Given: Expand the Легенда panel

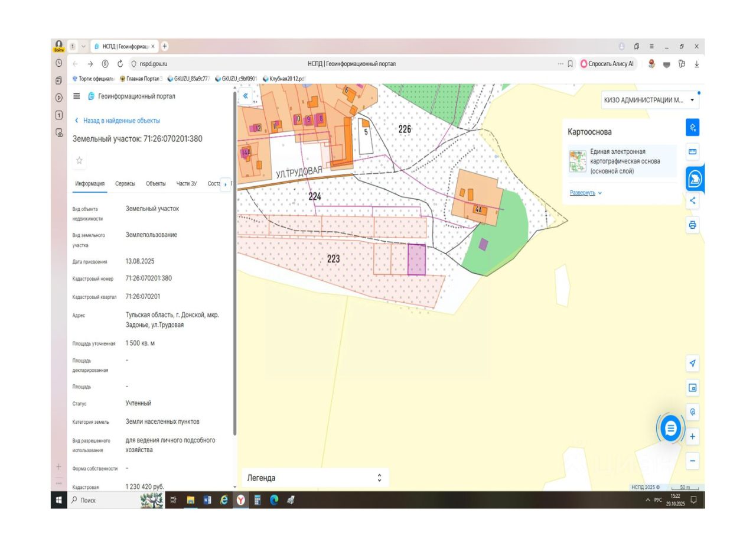Looking at the screenshot, I should [379, 478].
